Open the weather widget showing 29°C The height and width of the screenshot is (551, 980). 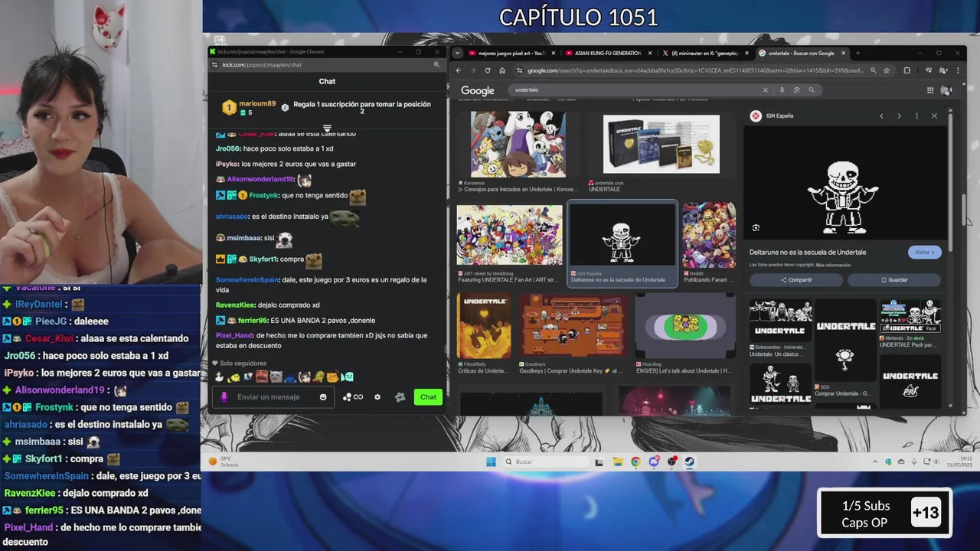[x=224, y=461]
